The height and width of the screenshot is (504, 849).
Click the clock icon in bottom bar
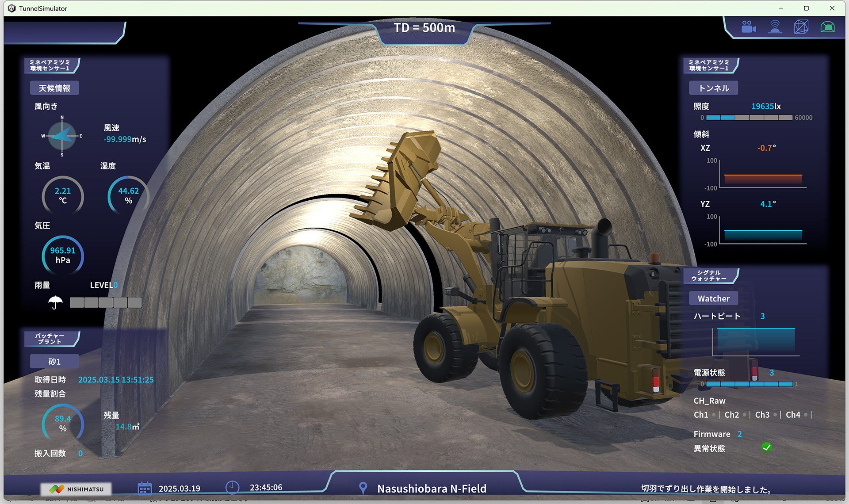pos(232,487)
